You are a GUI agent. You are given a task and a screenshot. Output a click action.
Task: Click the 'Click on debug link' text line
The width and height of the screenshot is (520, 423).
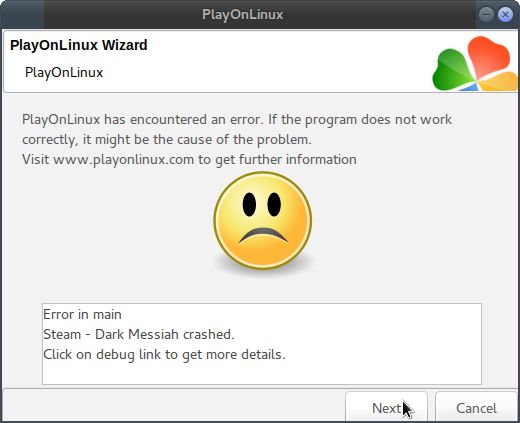[x=164, y=355]
